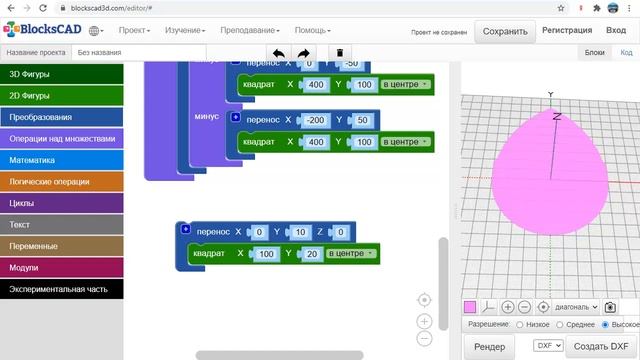This screenshot has height=360, width=640.
Task: Click the vertical workspace scrollbar
Action: pyautogui.click(x=443, y=283)
